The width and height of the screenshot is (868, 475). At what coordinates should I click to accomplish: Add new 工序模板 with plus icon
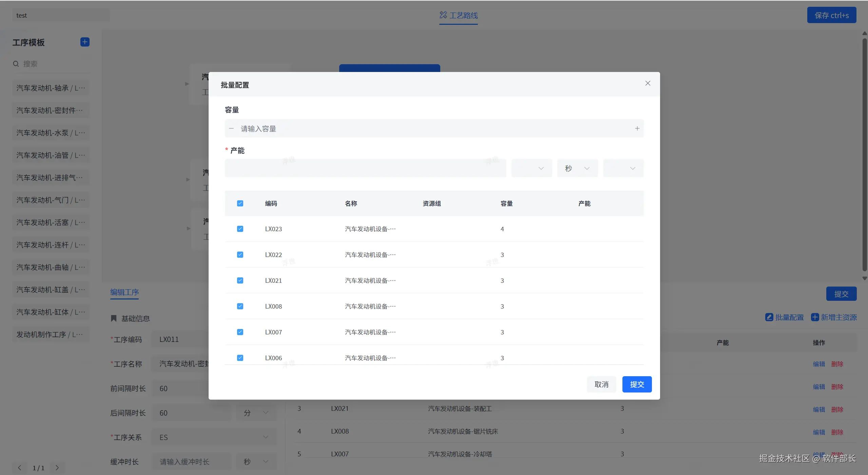click(x=85, y=42)
